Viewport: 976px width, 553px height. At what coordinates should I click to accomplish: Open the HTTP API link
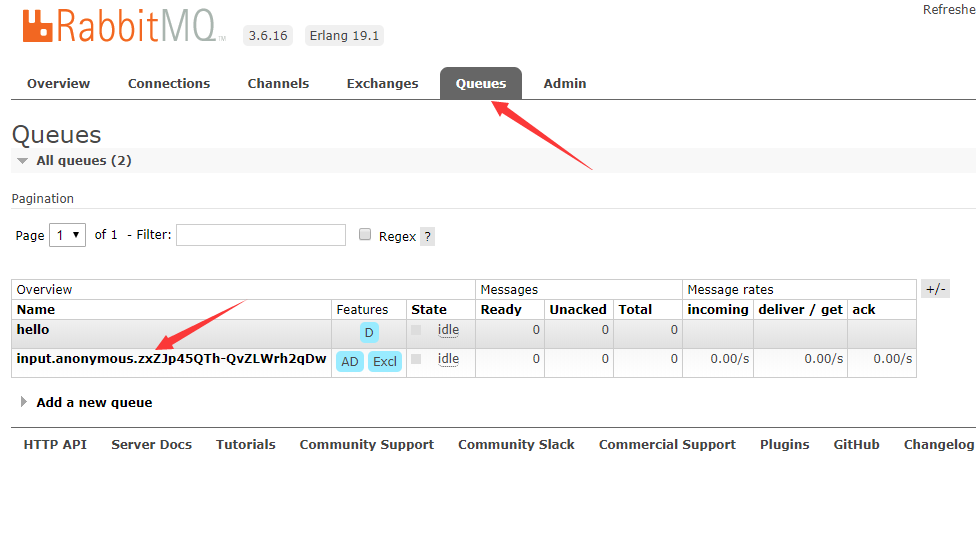pyautogui.click(x=55, y=445)
